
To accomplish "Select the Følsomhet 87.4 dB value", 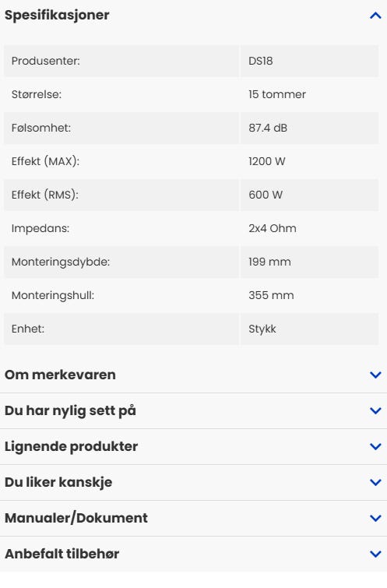I will pos(268,128).
